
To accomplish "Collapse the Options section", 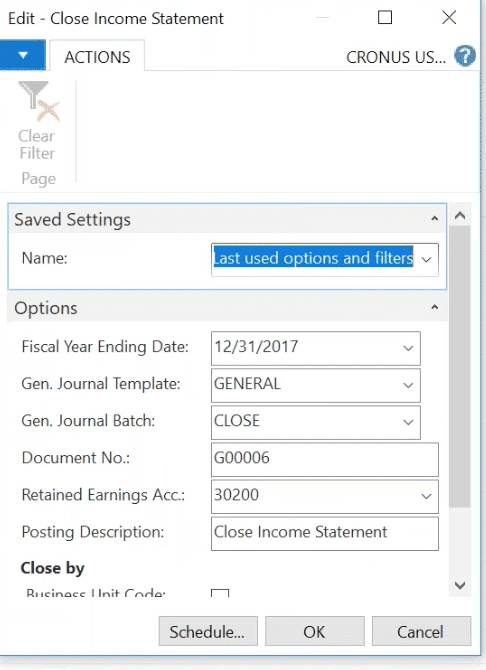I will 434,307.
